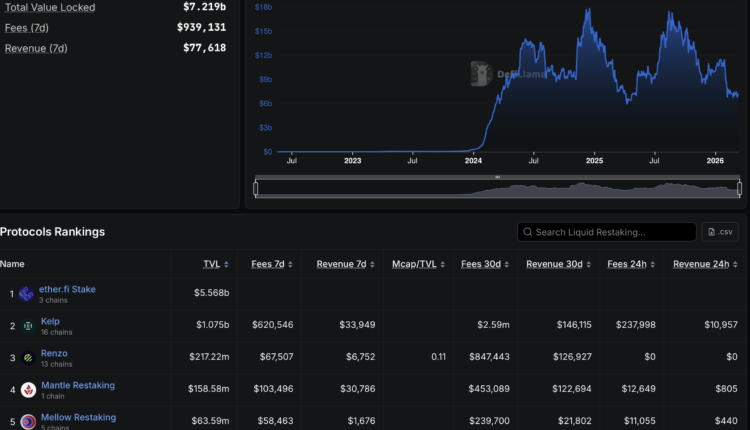Click the Mellow Restaking logo icon
This screenshot has width=750, height=430.
pos(27,421)
